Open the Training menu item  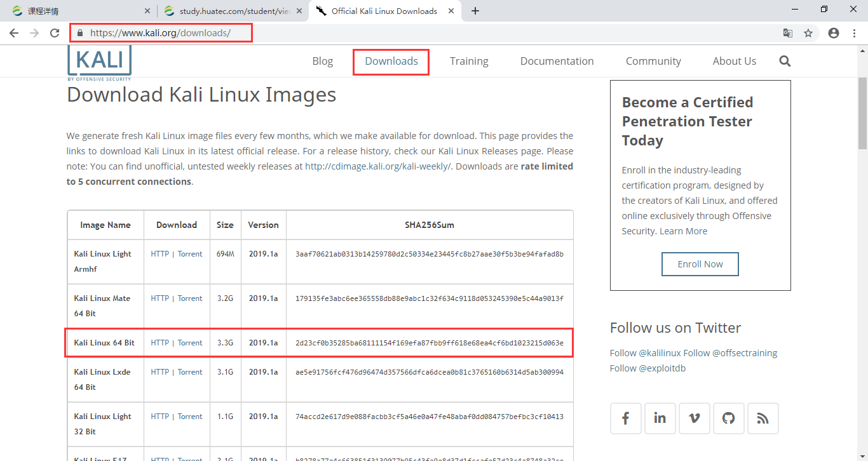click(469, 60)
